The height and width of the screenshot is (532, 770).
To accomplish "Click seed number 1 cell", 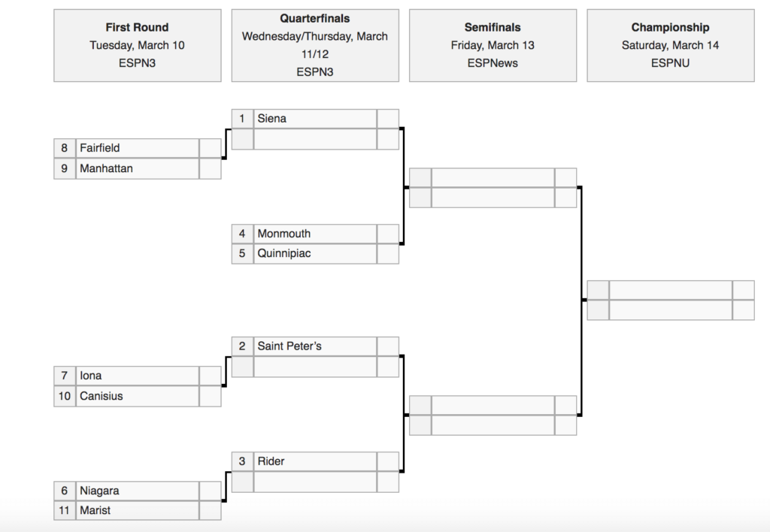I will click(x=242, y=119).
